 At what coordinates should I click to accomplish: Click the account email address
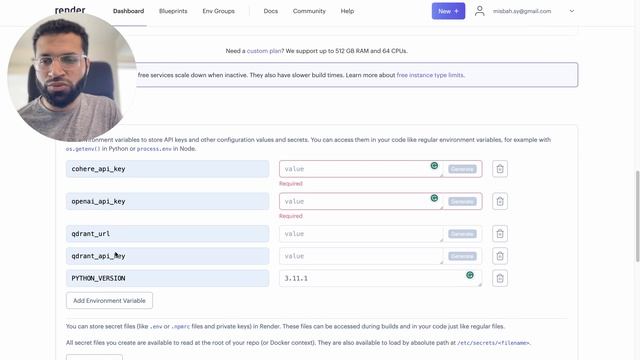[522, 11]
